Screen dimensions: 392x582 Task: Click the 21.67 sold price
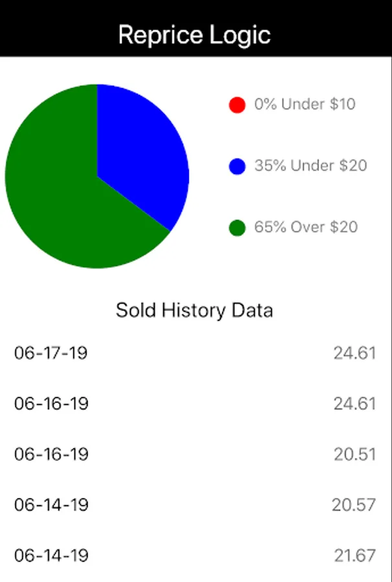click(x=354, y=555)
